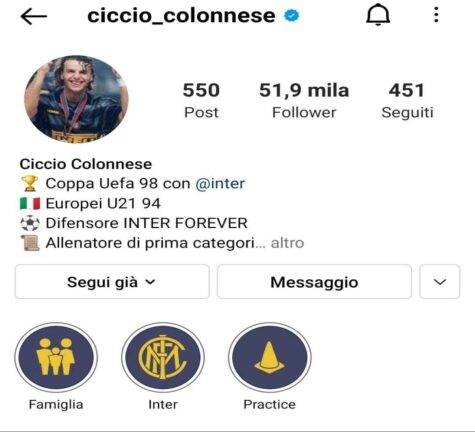The width and height of the screenshot is (475, 432).
Task: Expand the Segui già following dropdown
Action: [112, 282]
